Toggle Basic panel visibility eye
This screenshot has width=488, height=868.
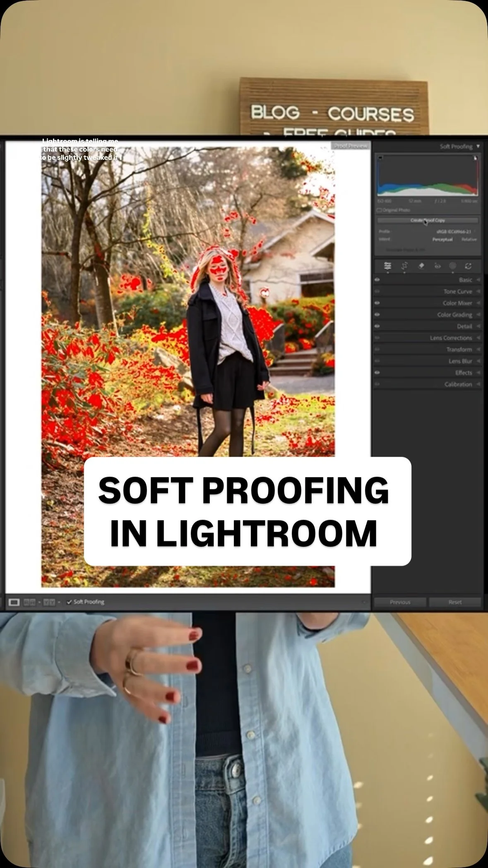[x=377, y=280]
